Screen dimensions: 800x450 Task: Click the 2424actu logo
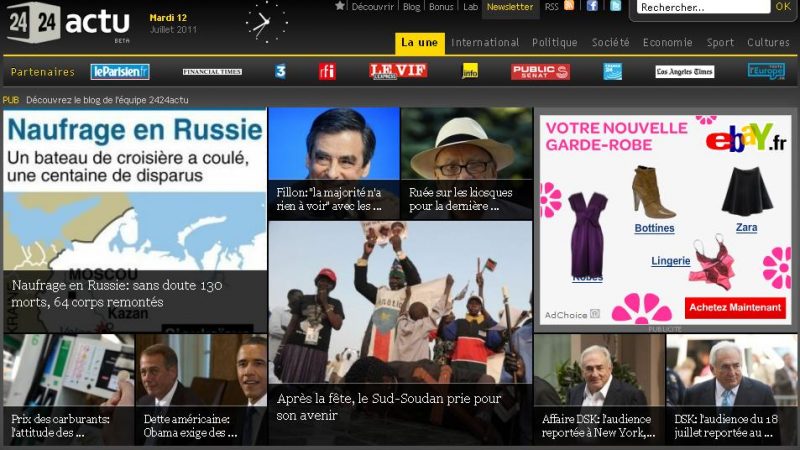pos(68,22)
